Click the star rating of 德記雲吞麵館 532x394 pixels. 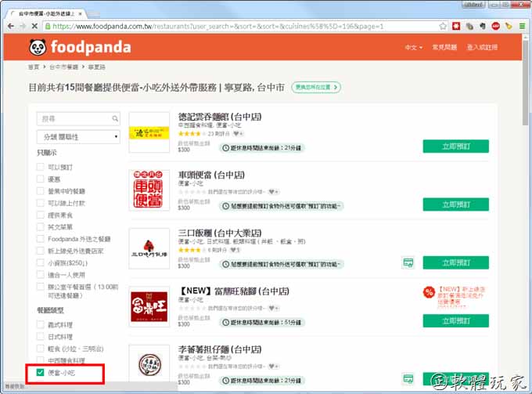192,133
